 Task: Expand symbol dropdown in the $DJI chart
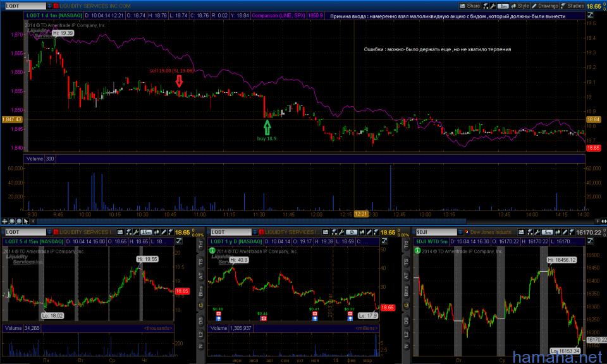460,232
